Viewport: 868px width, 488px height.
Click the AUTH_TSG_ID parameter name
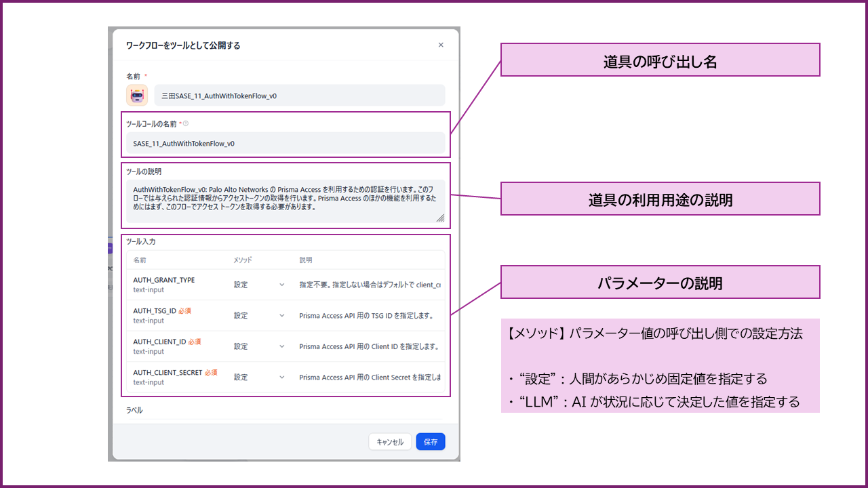tap(155, 311)
